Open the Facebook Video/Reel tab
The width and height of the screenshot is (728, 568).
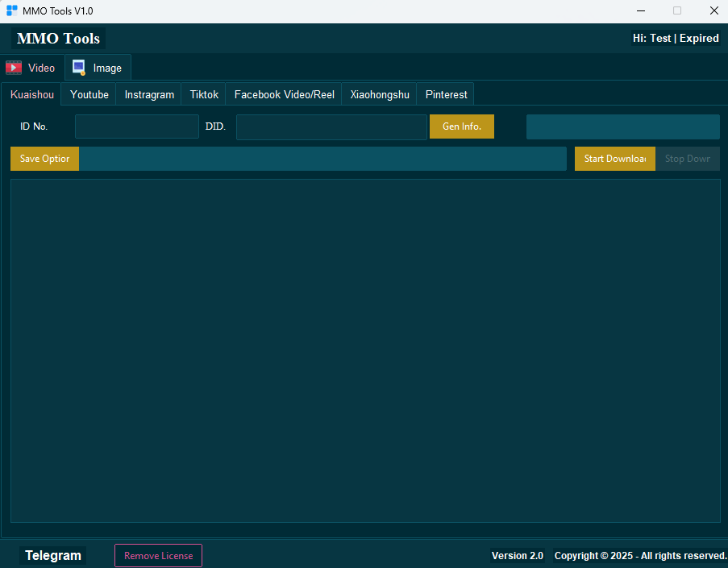coord(284,95)
